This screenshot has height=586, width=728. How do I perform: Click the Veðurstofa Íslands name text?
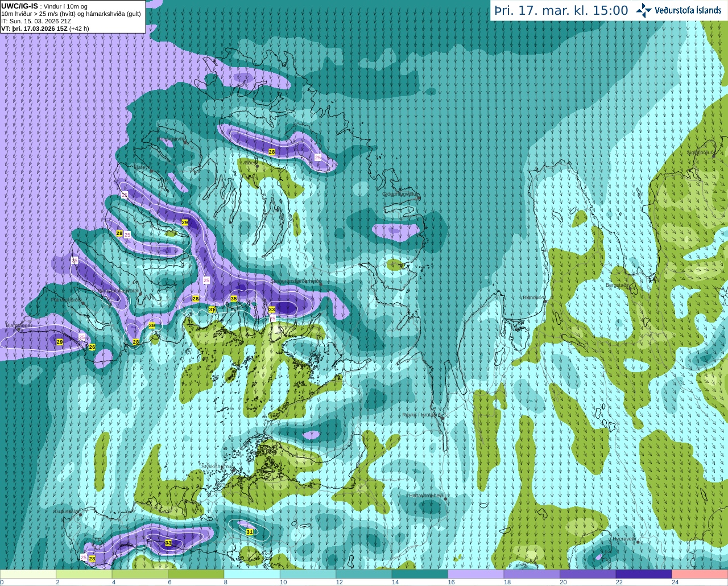pyautogui.click(x=688, y=10)
